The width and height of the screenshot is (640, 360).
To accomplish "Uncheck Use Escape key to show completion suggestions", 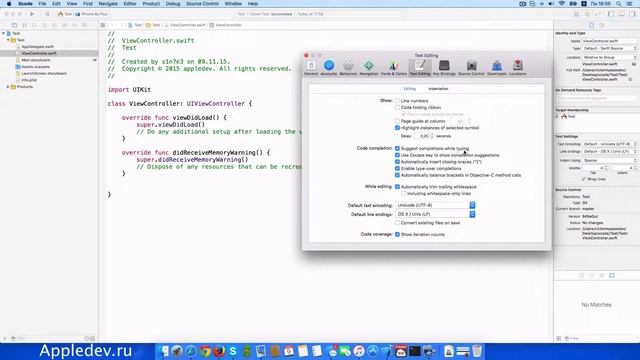I will click(397, 155).
